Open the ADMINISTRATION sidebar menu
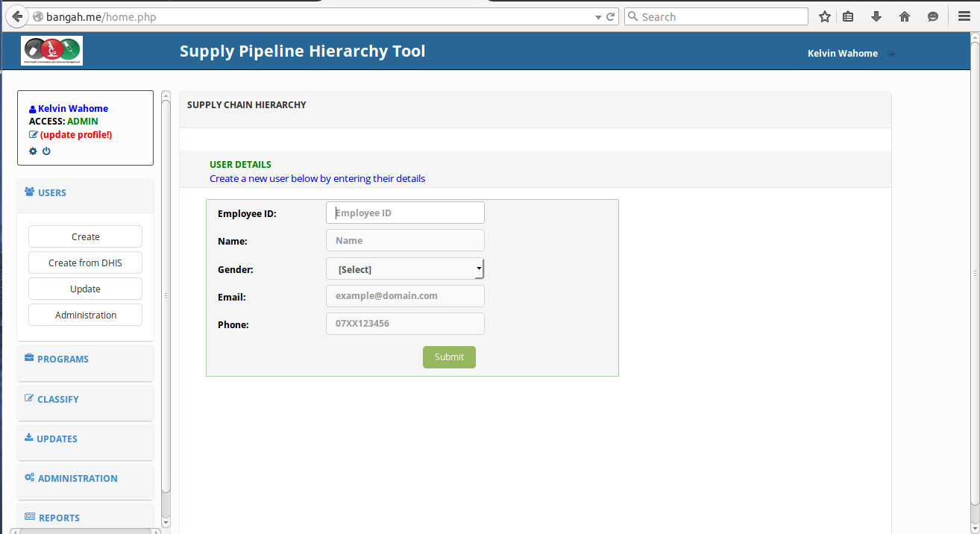The width and height of the screenshot is (980, 534). point(71,478)
